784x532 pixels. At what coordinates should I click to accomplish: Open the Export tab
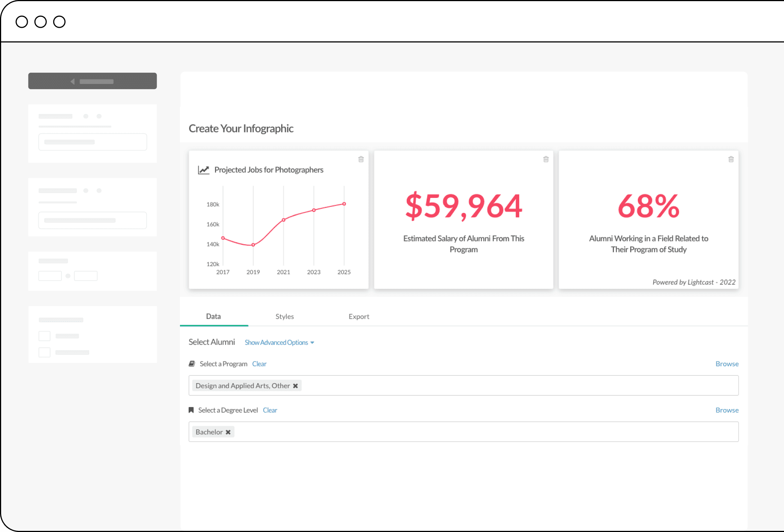click(x=359, y=316)
